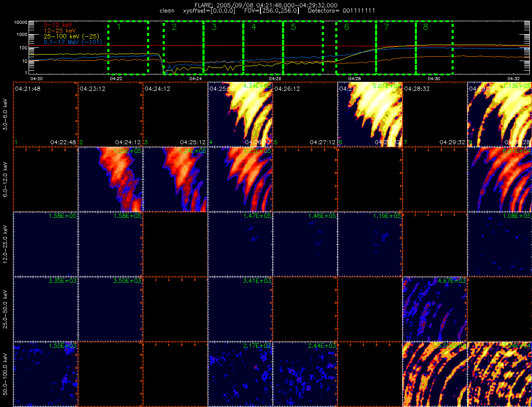Viewport: 532px width, 407px height.
Task: Open the 25-50 keV panel labeled 3.41E+03
Action: coord(240,309)
